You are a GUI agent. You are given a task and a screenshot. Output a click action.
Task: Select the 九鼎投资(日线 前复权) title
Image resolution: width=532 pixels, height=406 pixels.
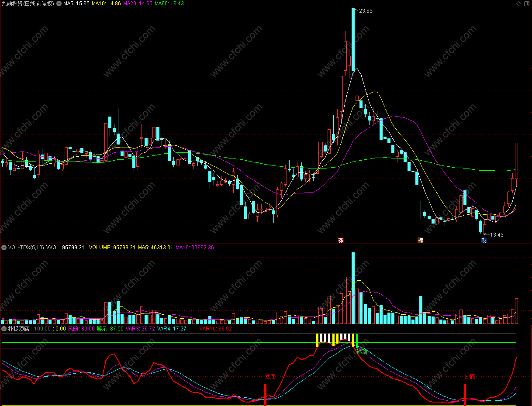[x=28, y=3]
